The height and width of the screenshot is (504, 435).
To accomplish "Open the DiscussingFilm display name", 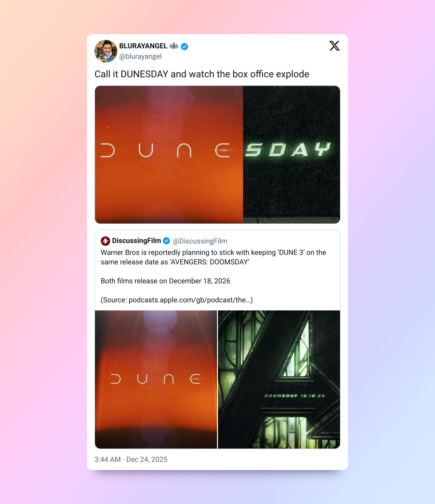I will (137, 240).
